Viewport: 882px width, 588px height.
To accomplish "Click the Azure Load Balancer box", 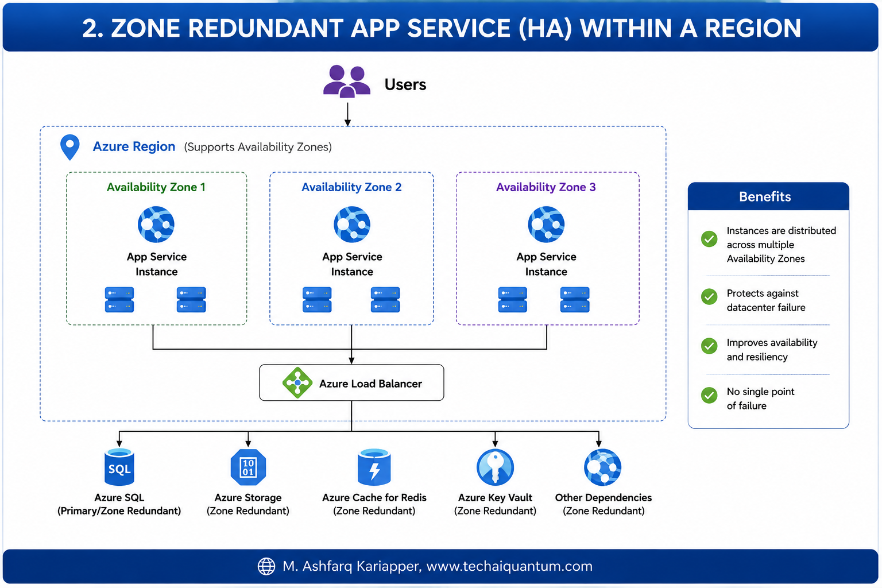I will tap(351, 382).
